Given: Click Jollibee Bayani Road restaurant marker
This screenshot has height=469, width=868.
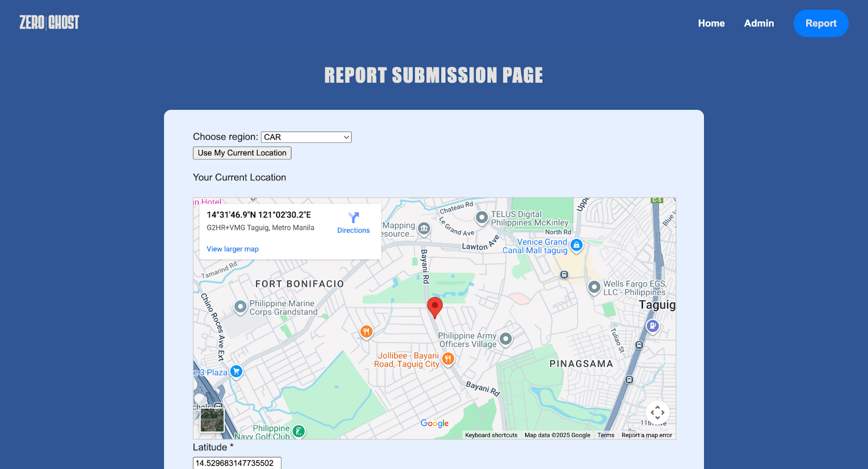Looking at the screenshot, I should pyautogui.click(x=448, y=358).
